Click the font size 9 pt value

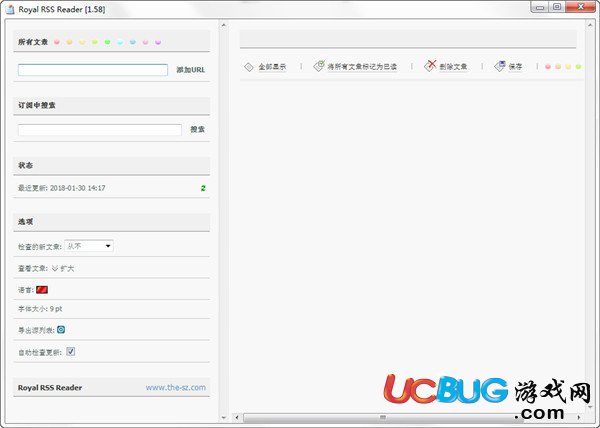(56, 309)
